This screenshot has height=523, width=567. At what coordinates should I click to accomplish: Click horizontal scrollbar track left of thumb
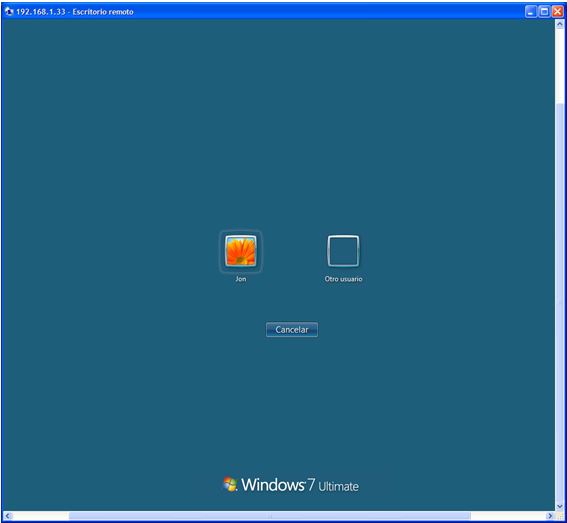click(x=40, y=516)
